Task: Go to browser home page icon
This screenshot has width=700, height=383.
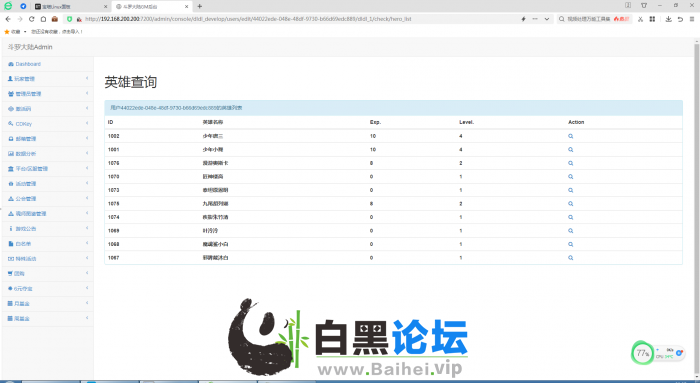Action: tap(43, 19)
